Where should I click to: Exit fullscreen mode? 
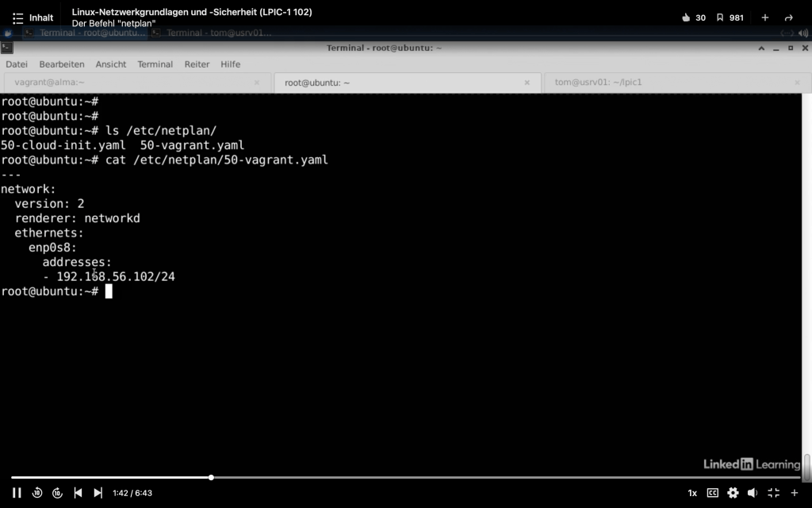click(773, 493)
